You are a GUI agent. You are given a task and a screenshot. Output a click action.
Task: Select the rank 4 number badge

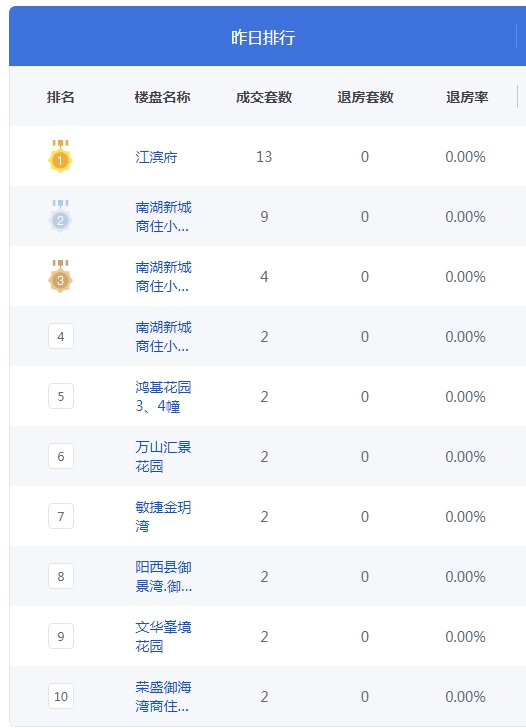point(61,336)
